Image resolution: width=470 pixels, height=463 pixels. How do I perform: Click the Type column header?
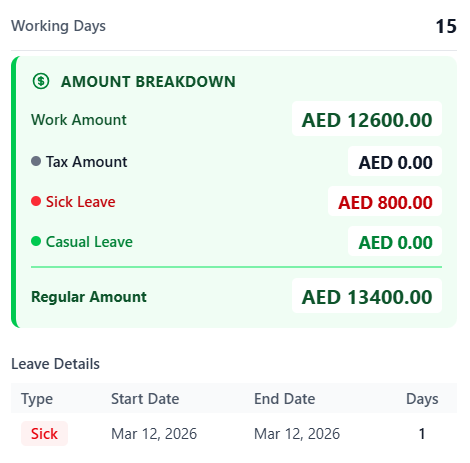point(37,399)
